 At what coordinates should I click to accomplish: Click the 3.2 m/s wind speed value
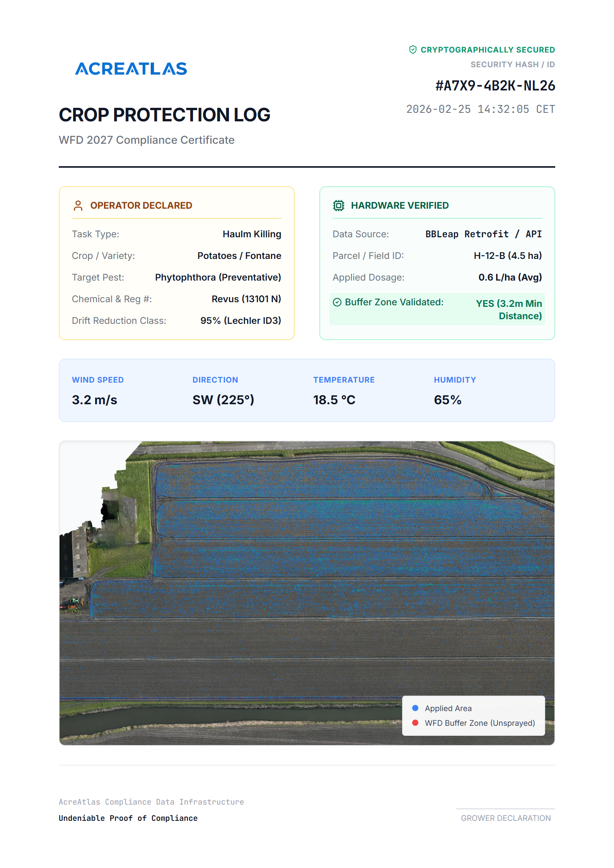click(94, 400)
